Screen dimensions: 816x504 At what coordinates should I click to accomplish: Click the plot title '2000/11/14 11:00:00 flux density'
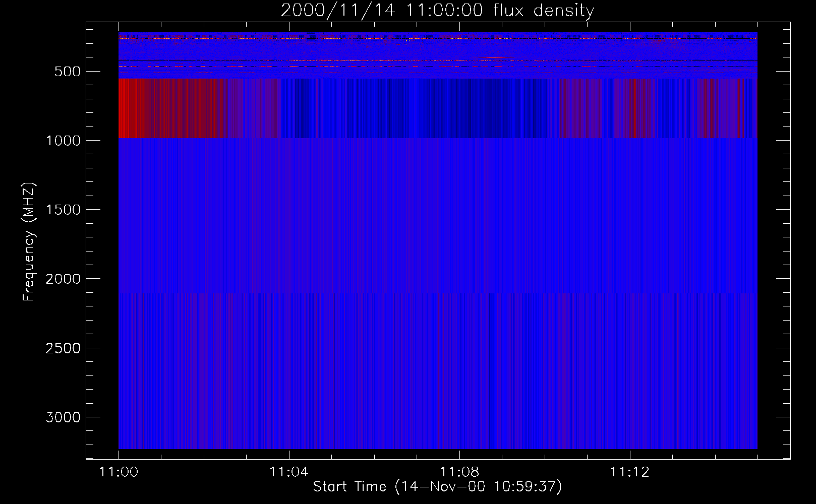tap(437, 10)
